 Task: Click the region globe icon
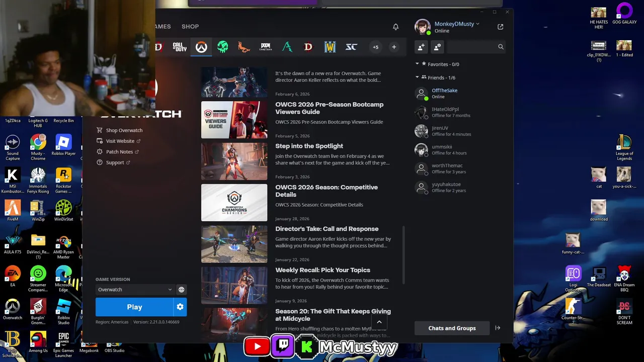181,290
